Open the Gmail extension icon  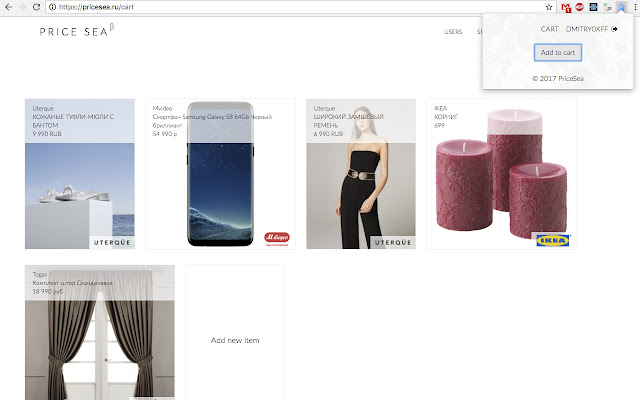[566, 7]
